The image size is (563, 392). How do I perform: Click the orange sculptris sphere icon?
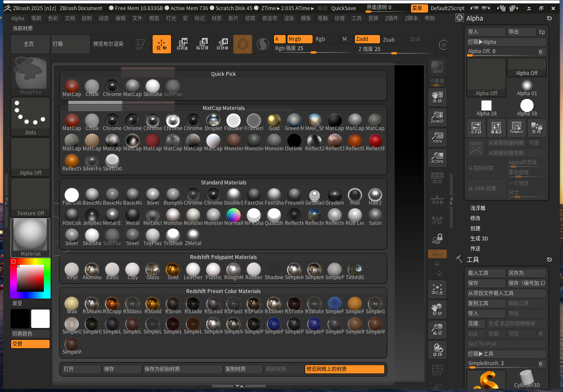tap(243, 44)
